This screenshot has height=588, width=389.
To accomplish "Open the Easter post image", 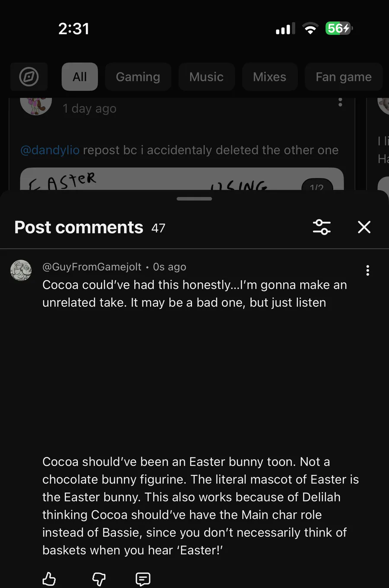I will click(182, 180).
